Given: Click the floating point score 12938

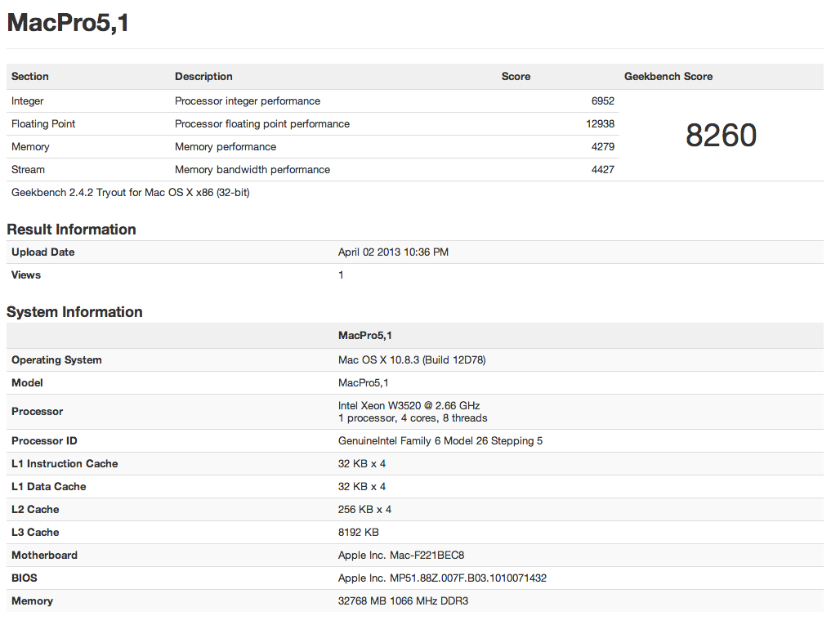Looking at the screenshot, I should (x=600, y=124).
